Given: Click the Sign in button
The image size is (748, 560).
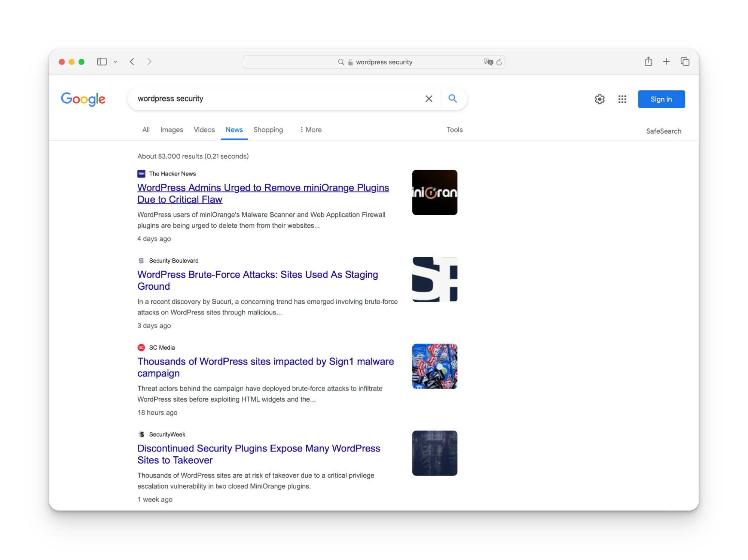Looking at the screenshot, I should coord(661,99).
